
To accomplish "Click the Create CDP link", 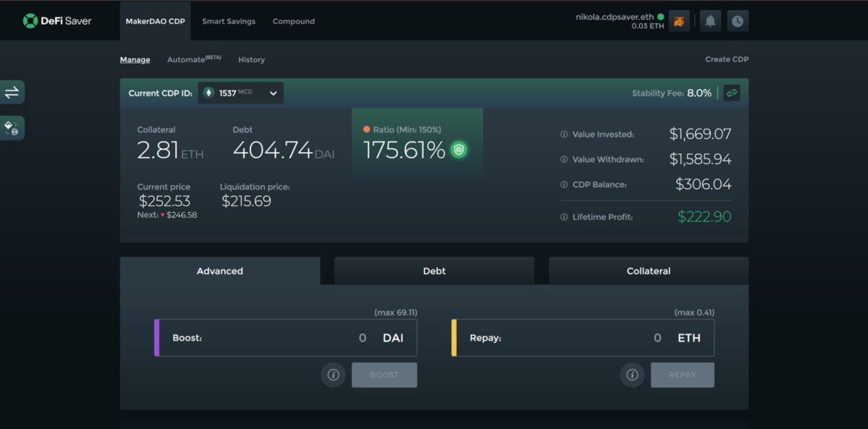I will tap(727, 59).
